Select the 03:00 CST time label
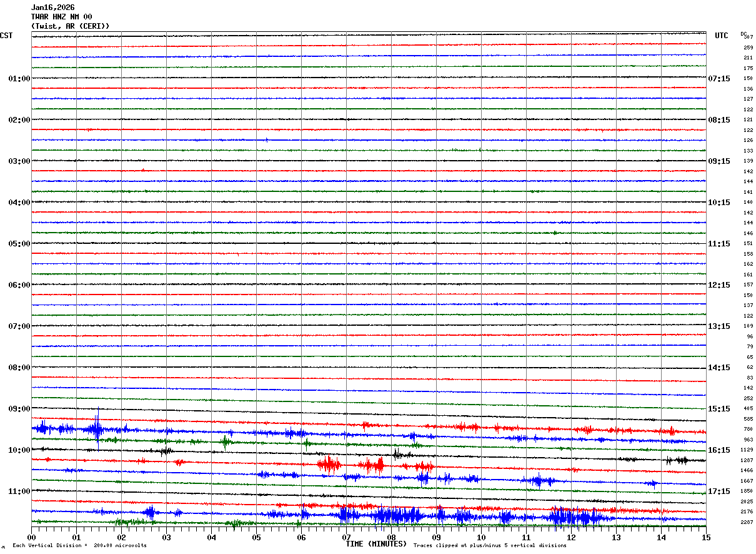The height and width of the screenshot is (554, 756). tap(19, 161)
